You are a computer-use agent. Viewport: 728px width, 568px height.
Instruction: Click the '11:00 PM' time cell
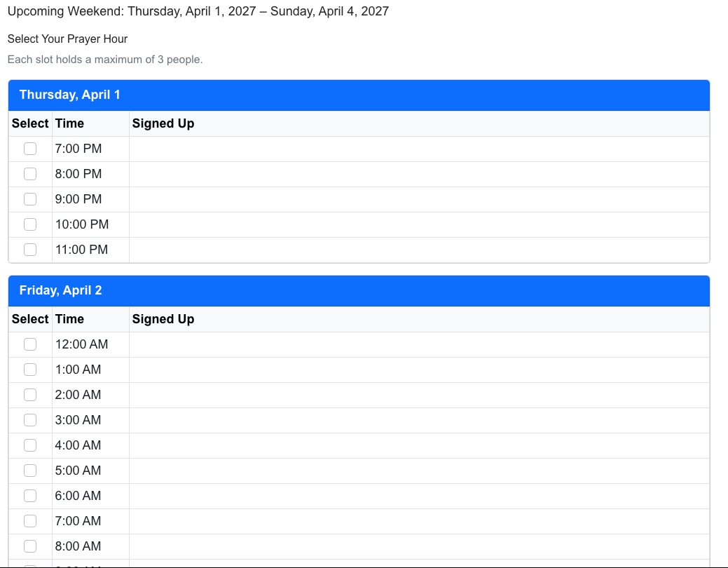(90, 250)
